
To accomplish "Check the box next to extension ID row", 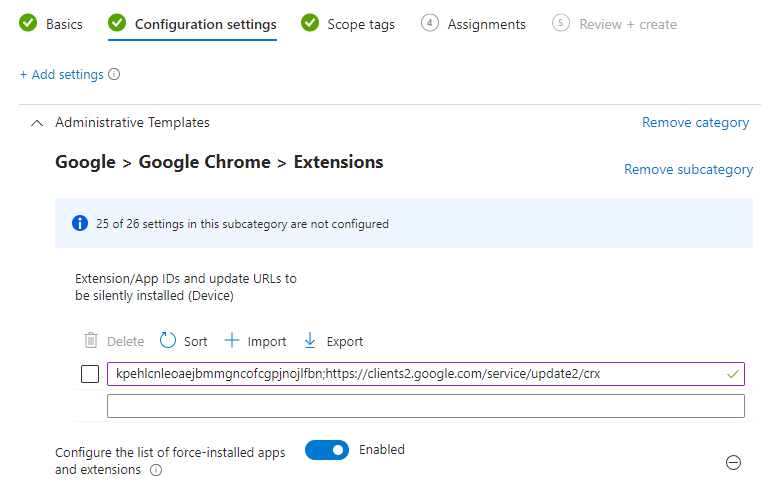I will pos(89,374).
